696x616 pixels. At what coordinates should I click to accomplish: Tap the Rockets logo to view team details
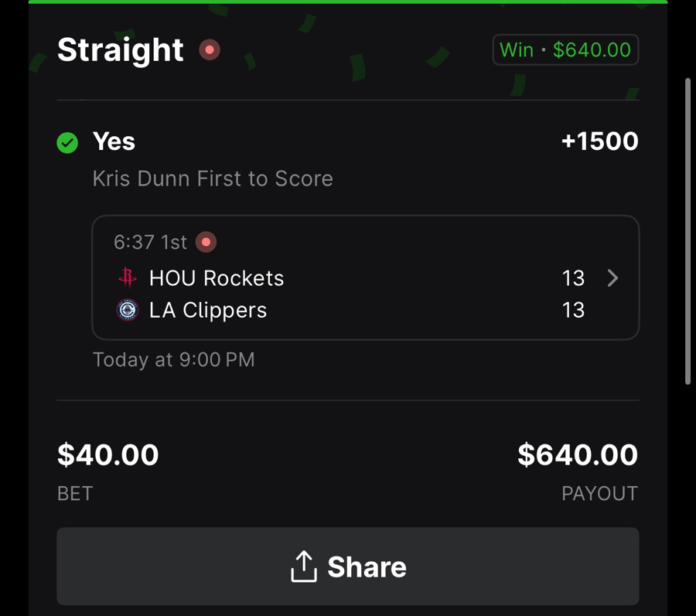[x=127, y=277]
